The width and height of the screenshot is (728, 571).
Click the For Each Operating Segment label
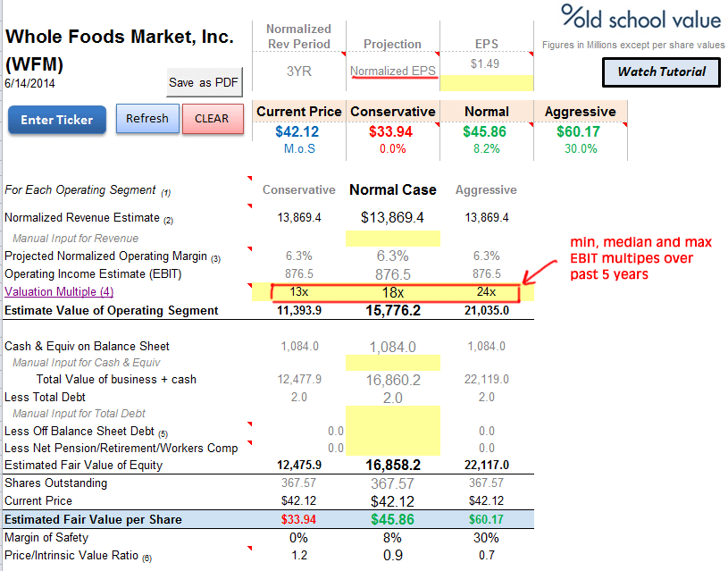(x=88, y=190)
